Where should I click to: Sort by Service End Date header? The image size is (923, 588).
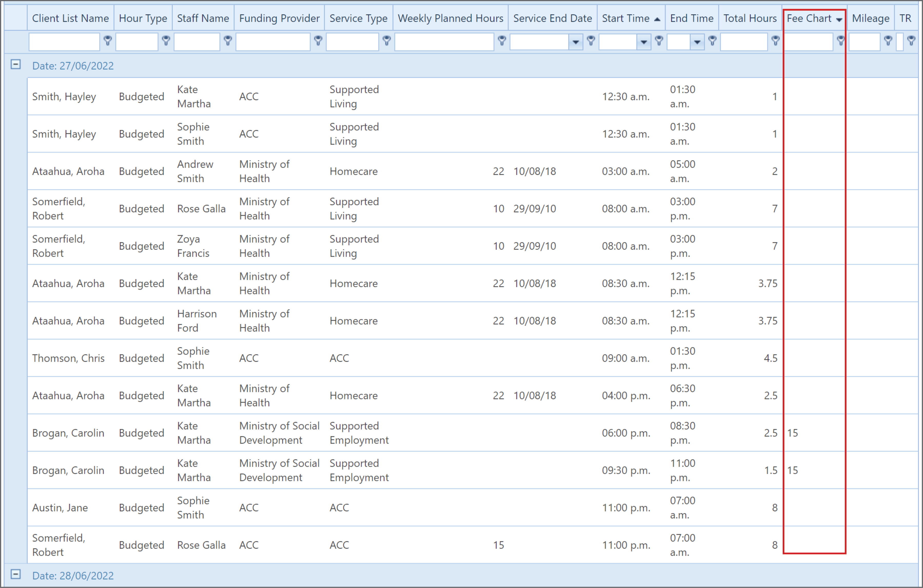click(553, 18)
